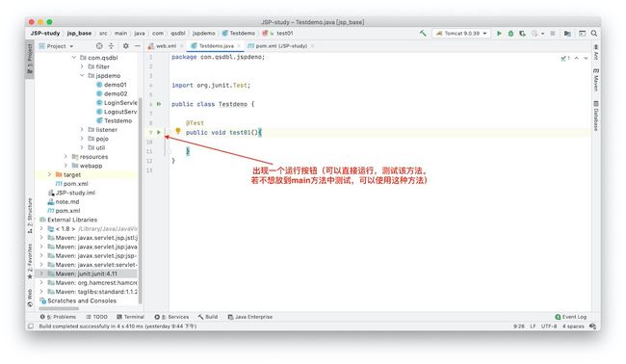This screenshot has height=364, width=626.
Task: Click UTF-8 encoding in status bar
Action: point(549,326)
